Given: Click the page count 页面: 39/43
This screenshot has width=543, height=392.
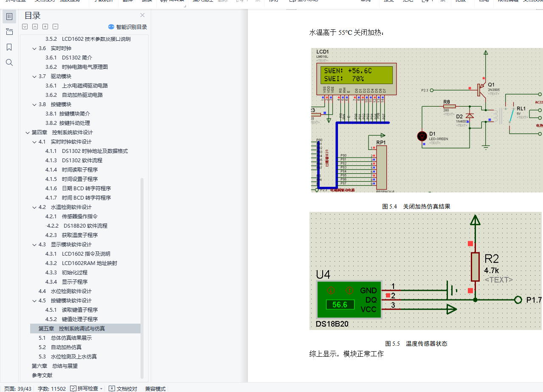Looking at the screenshot, I should tap(18, 388).
